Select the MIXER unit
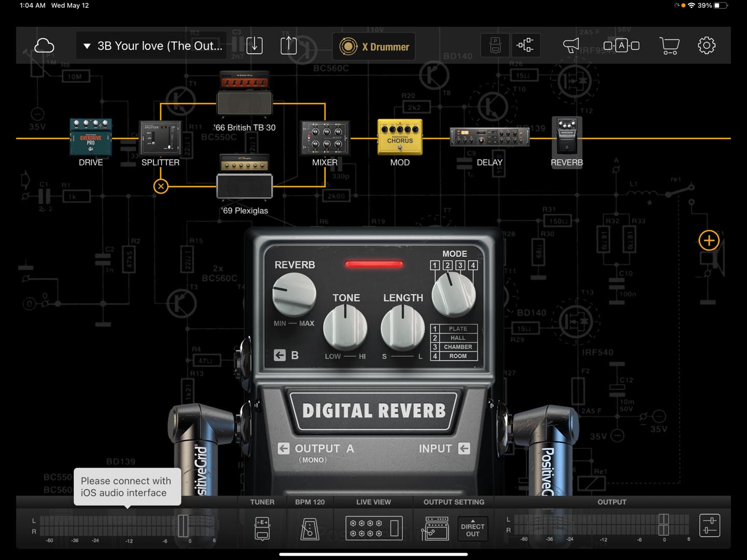Image resolution: width=747 pixels, height=560 pixels. click(x=325, y=138)
